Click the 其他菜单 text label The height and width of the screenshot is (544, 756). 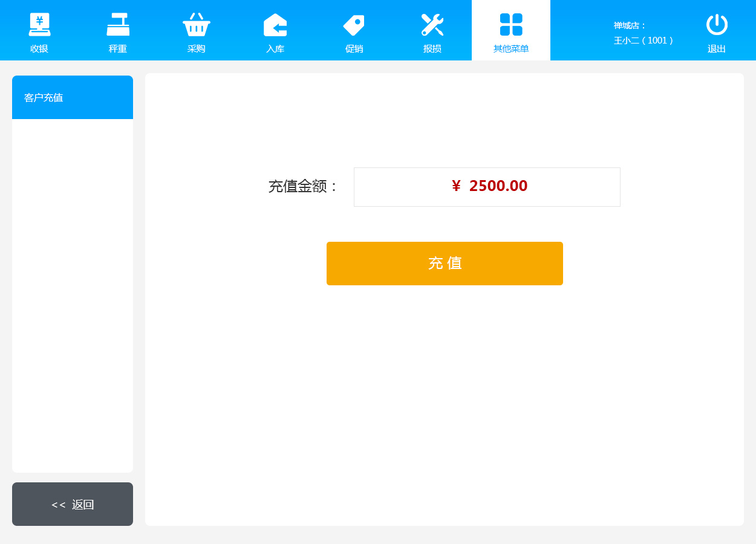(x=511, y=49)
